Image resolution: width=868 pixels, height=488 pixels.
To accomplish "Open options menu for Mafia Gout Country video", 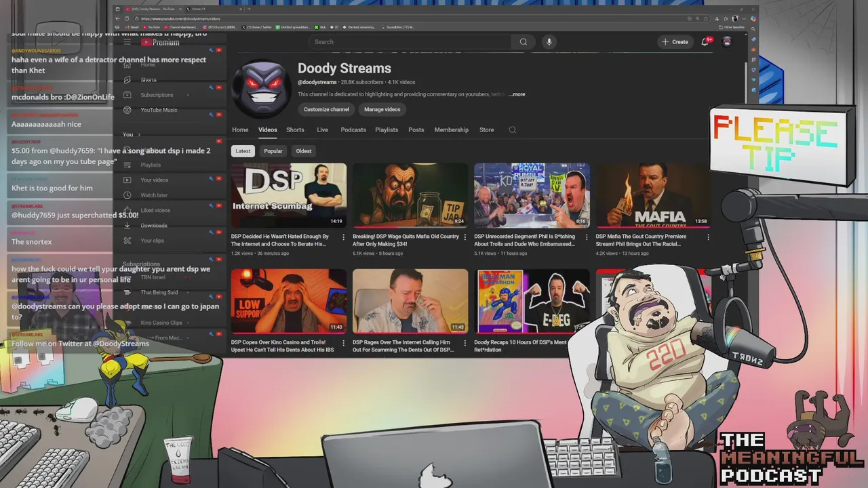I will pyautogui.click(x=708, y=237).
